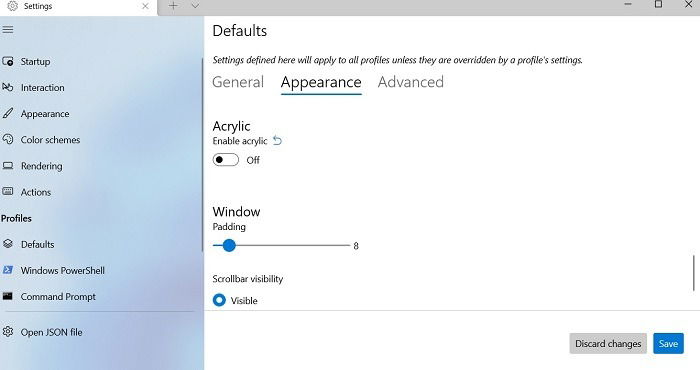Open the hamburger navigation menu

(8, 30)
